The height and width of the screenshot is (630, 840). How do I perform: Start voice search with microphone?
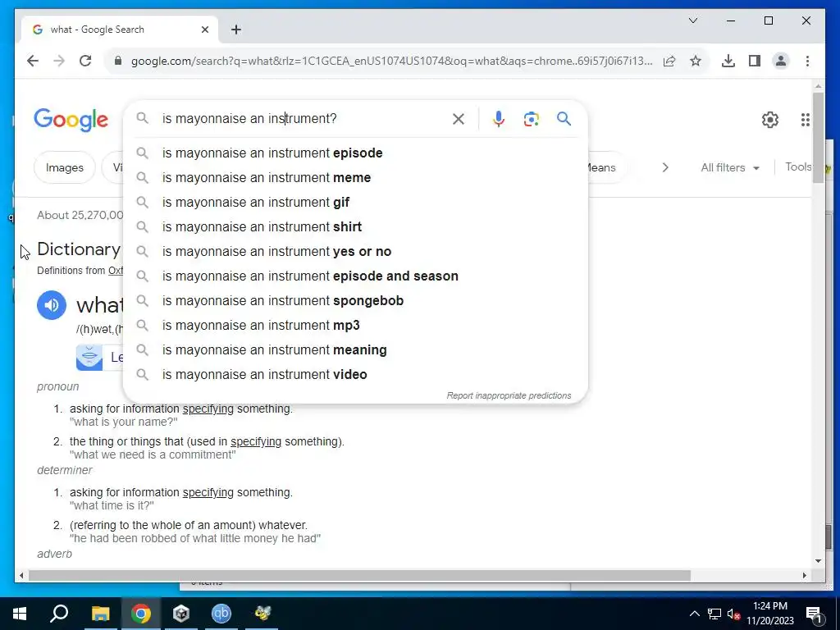[x=498, y=118]
